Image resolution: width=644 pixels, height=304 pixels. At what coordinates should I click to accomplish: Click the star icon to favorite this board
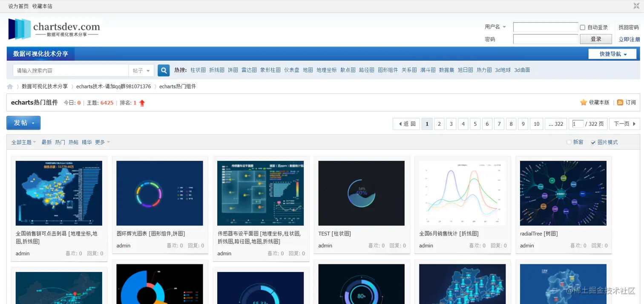point(584,102)
